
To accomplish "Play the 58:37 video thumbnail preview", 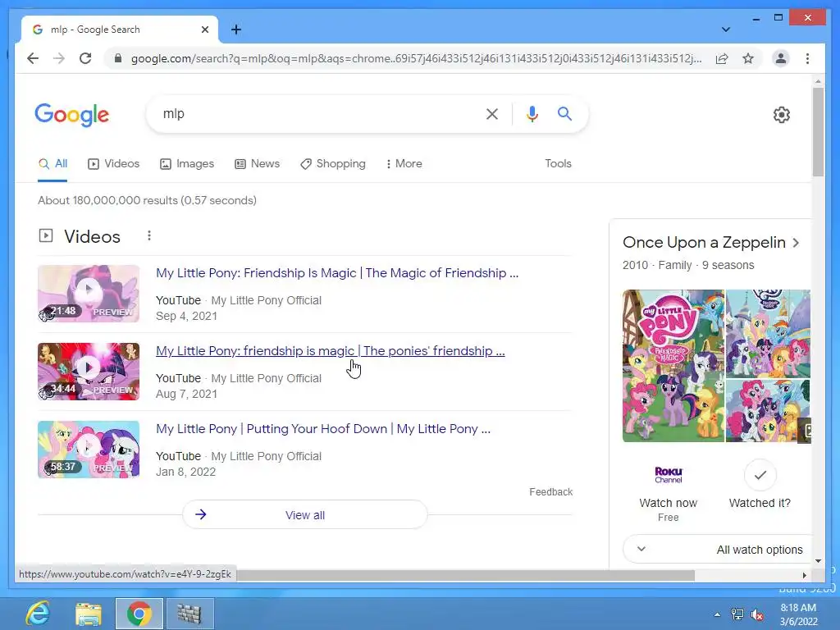I will pos(89,450).
